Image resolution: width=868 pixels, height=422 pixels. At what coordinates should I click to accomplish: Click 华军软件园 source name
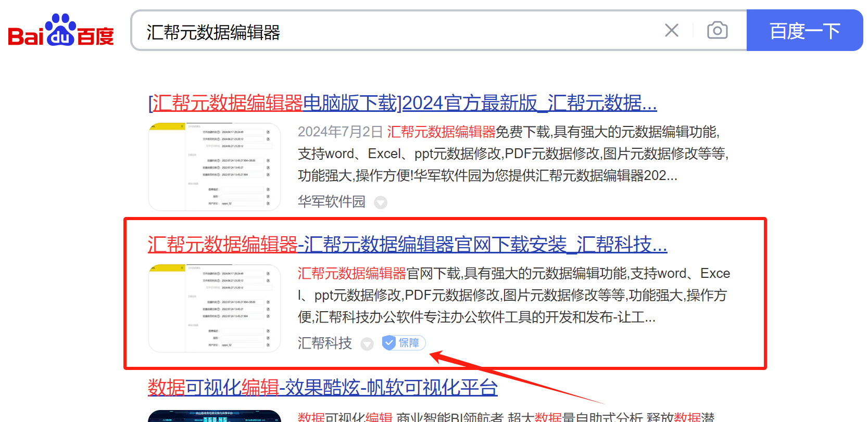click(x=332, y=202)
